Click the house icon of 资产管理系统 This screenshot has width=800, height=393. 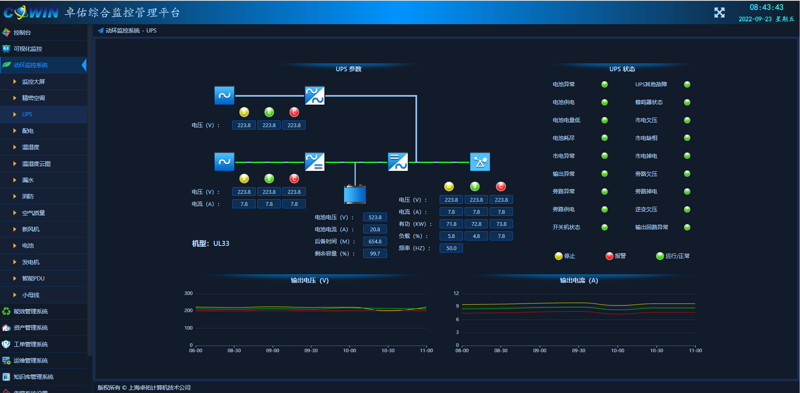[6, 328]
